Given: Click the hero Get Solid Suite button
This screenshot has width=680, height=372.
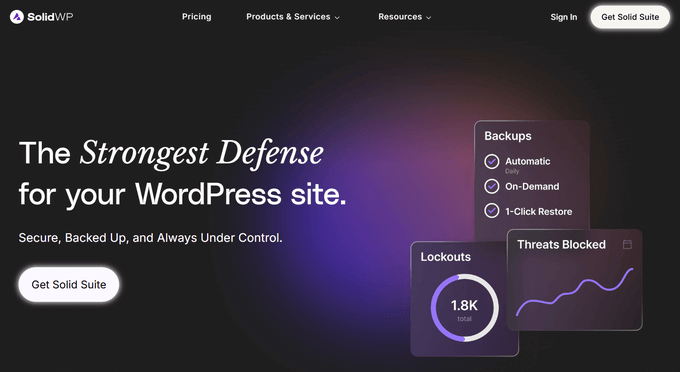Looking at the screenshot, I should tap(69, 284).
